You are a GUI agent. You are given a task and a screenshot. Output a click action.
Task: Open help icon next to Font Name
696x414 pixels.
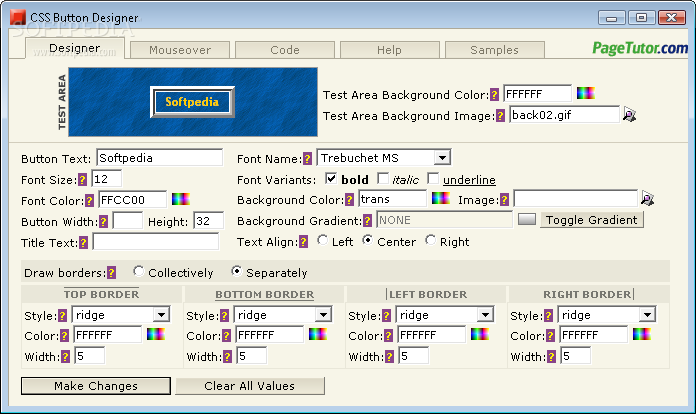click(307, 159)
